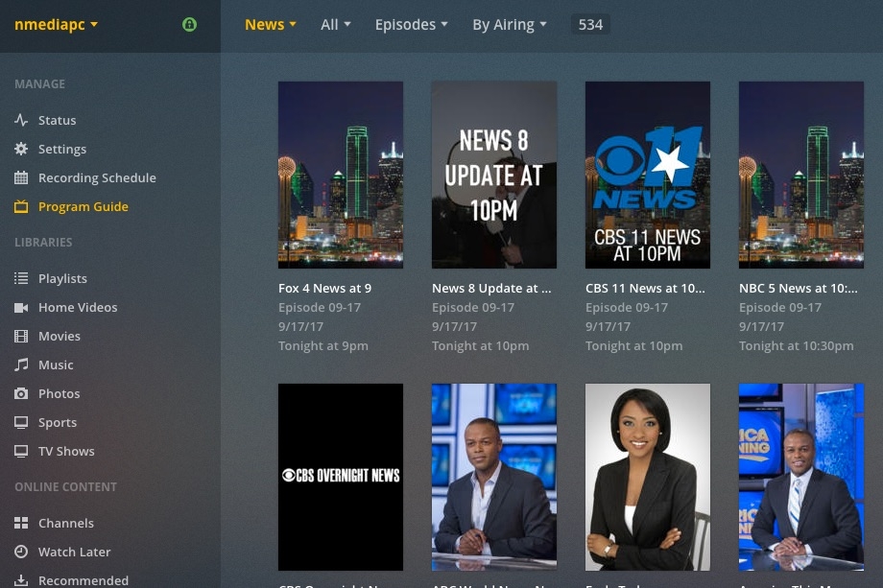Open the Watch Later list
883x588 pixels.
pos(74,552)
